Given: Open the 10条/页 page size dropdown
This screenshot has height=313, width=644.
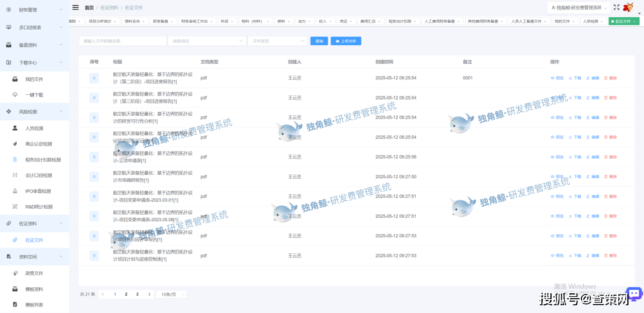Looking at the screenshot, I should tap(171, 294).
